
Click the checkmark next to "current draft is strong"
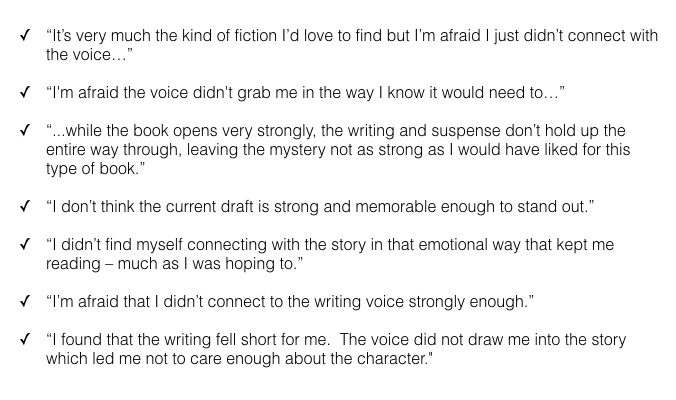click(25, 206)
